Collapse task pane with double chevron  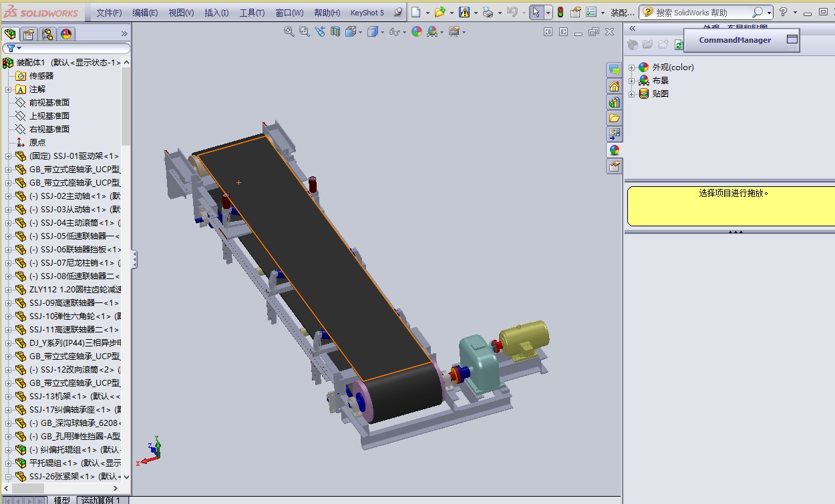click(x=632, y=29)
